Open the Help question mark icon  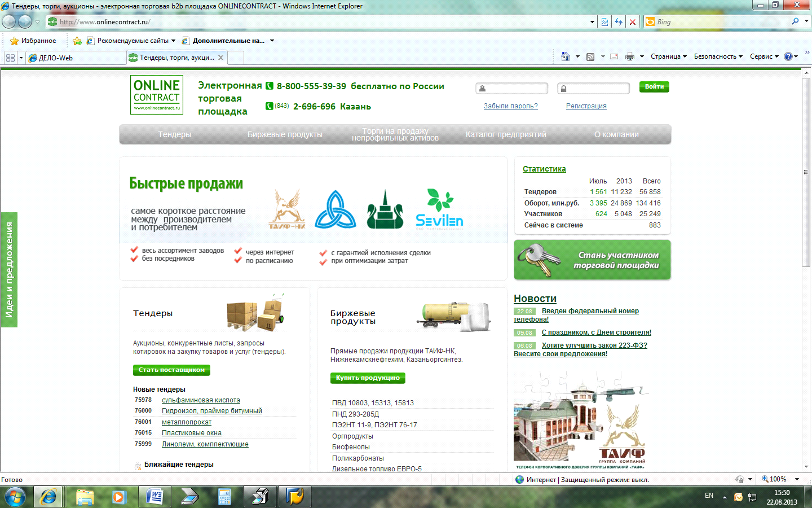point(788,56)
